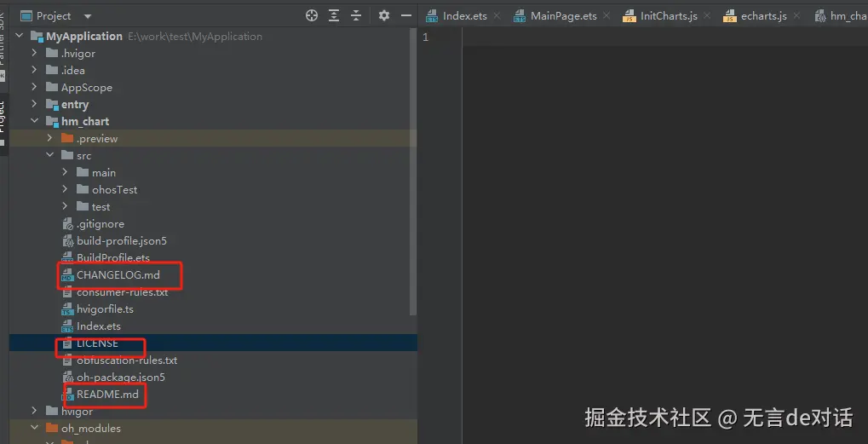Expand the hvigor folder near bottom
This screenshot has width=868, height=444.
tap(34, 411)
